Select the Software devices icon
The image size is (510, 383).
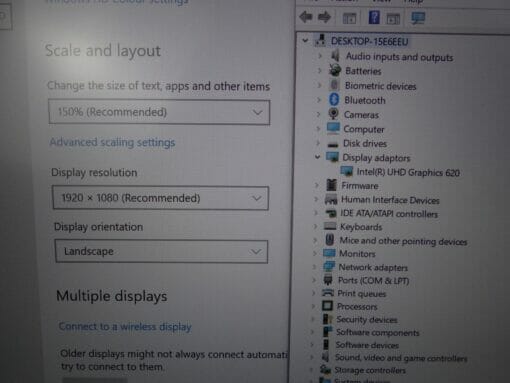pyautogui.click(x=326, y=344)
